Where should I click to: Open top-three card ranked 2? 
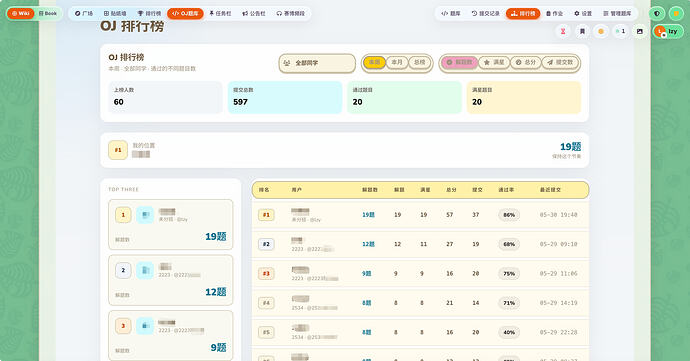pos(171,280)
